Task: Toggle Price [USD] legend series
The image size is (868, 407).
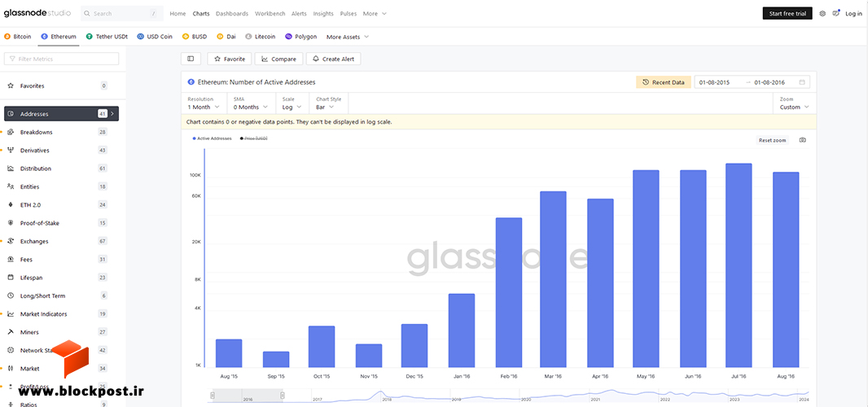Action: point(253,138)
